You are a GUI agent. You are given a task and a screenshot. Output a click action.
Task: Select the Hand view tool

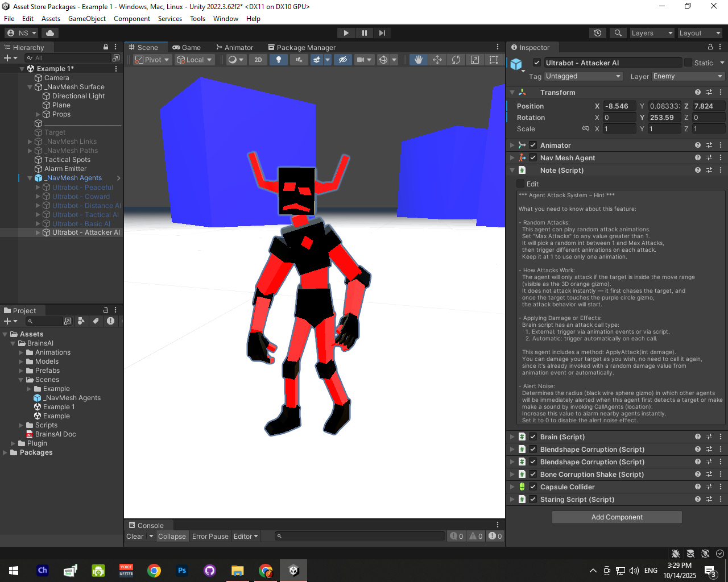(x=419, y=60)
